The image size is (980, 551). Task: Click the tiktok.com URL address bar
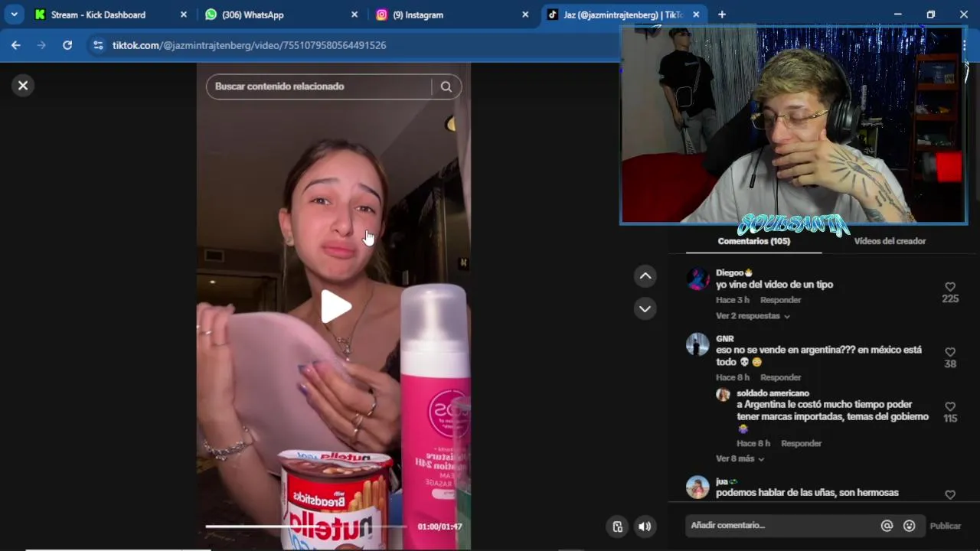pyautogui.click(x=249, y=45)
